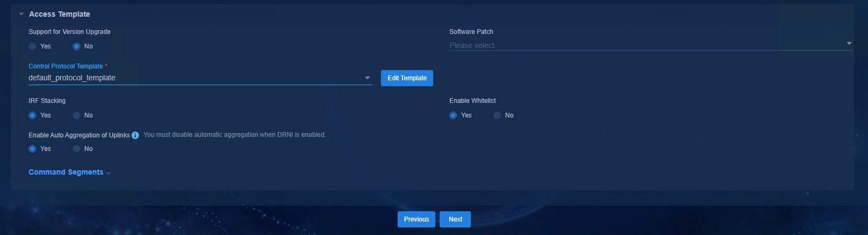Viewport: 868px width, 235px height.
Task: Proceed with the Next button
Action: tap(455, 219)
